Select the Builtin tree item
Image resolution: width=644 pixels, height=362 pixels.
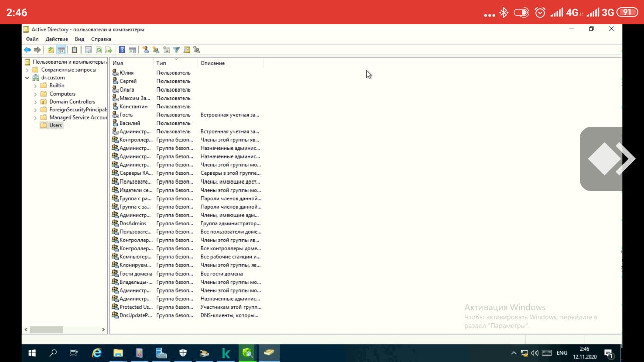coord(57,86)
